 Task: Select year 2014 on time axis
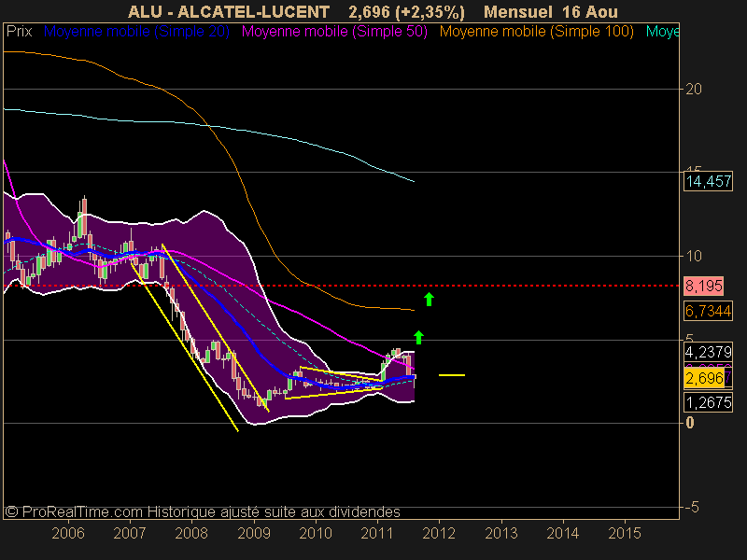[563, 533]
